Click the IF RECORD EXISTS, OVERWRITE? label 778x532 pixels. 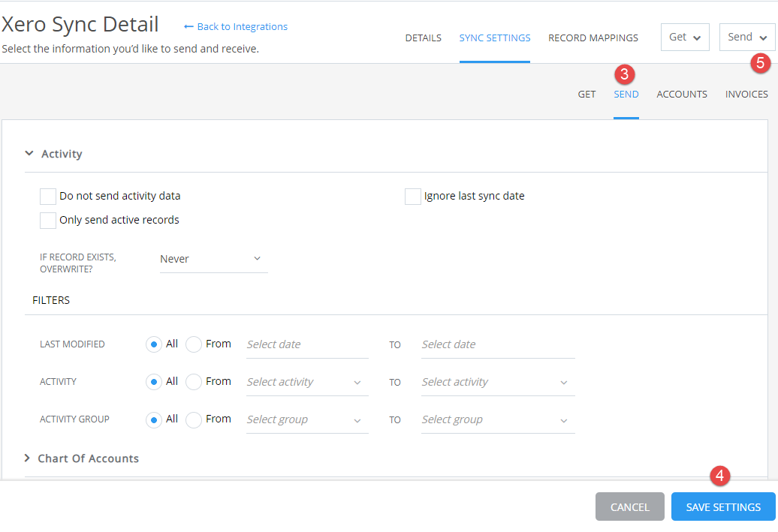coord(78,263)
